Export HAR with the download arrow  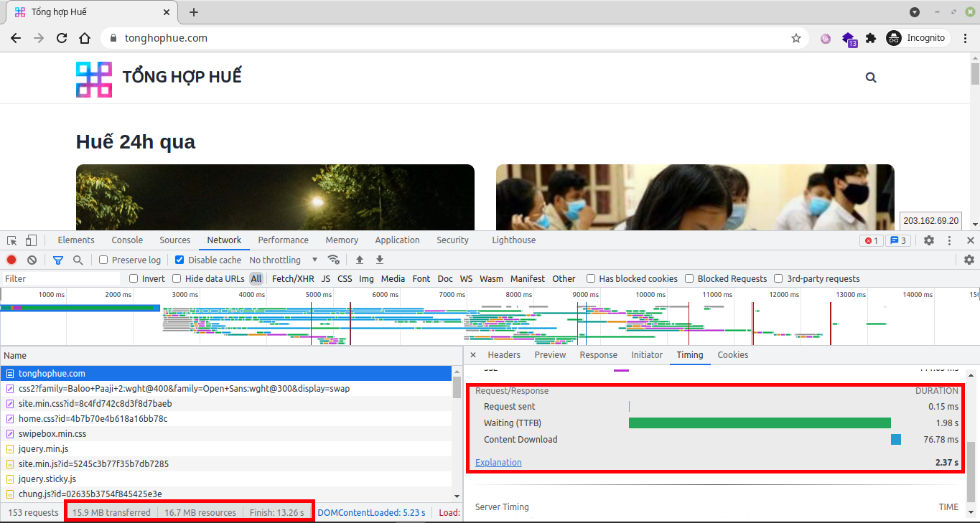(380, 260)
